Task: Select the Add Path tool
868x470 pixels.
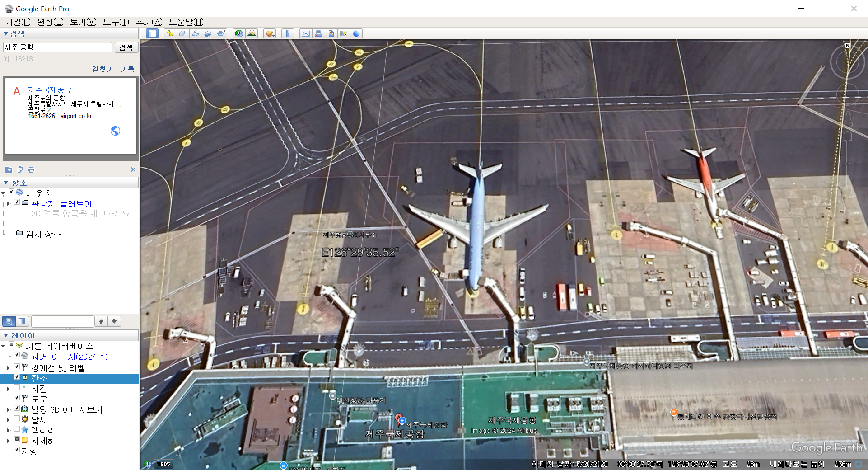Action: coord(196,33)
